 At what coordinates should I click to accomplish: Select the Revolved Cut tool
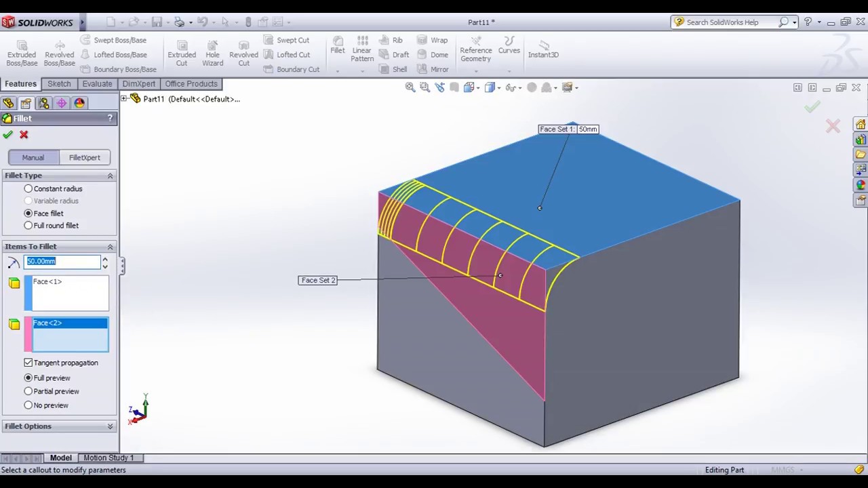click(x=243, y=53)
